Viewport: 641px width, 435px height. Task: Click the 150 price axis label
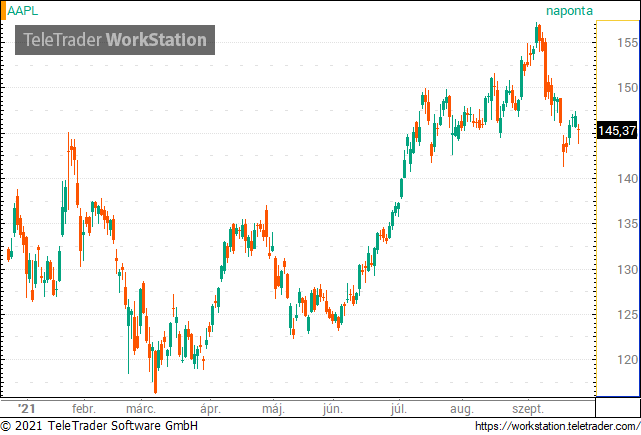[x=628, y=87]
